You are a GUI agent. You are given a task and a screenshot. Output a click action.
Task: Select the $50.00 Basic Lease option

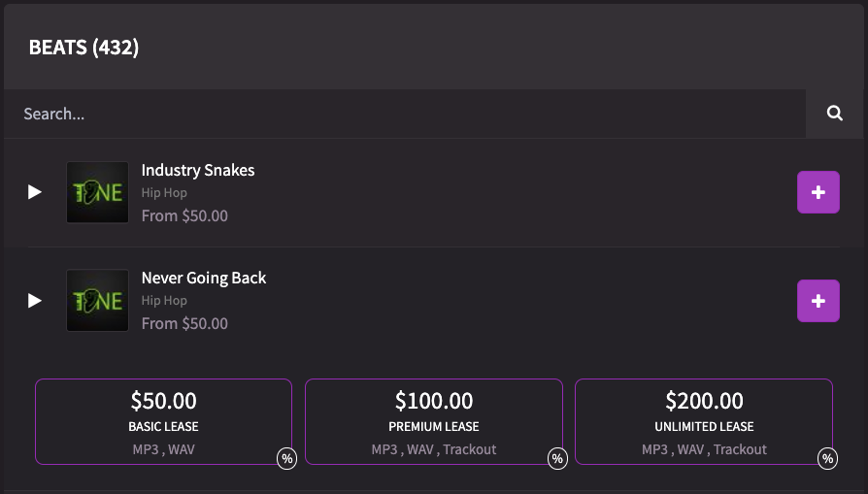coord(163,421)
